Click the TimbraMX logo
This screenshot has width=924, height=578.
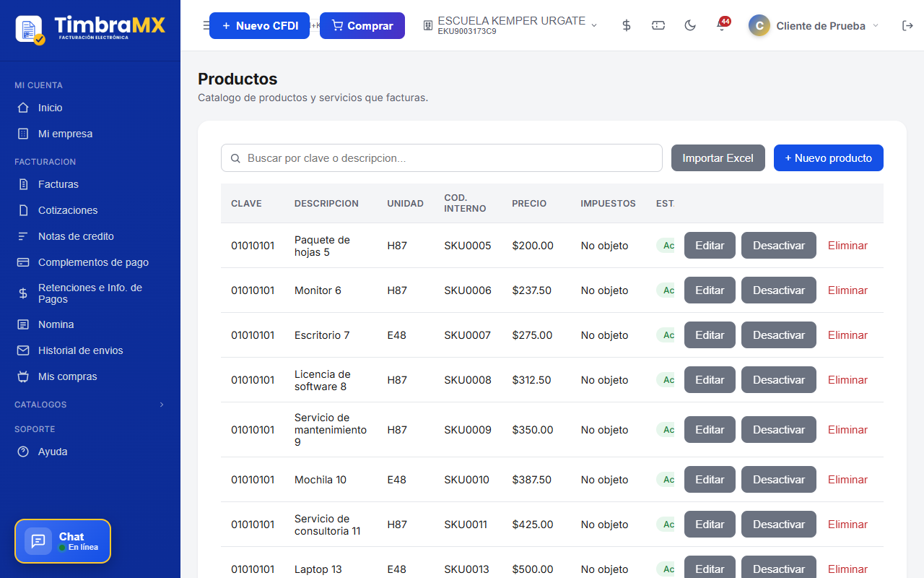[90, 29]
